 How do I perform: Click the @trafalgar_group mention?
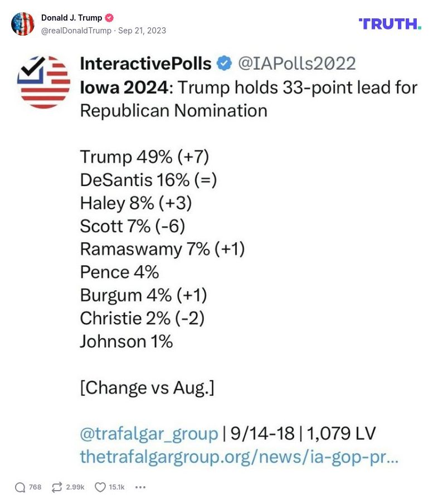(149, 433)
